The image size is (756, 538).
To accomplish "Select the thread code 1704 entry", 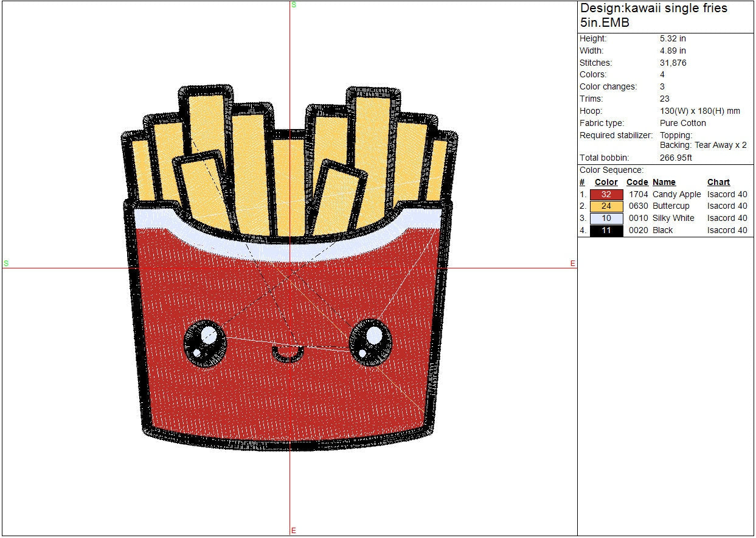I will [x=638, y=195].
